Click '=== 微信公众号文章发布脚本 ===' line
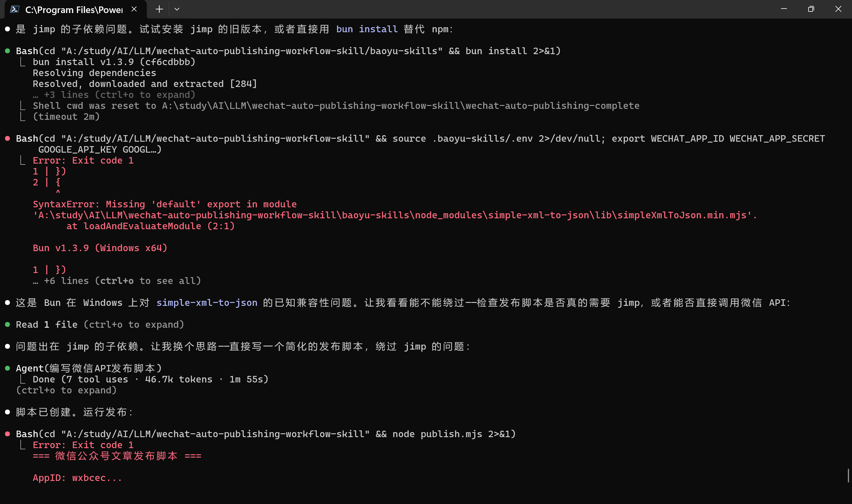 click(x=117, y=456)
